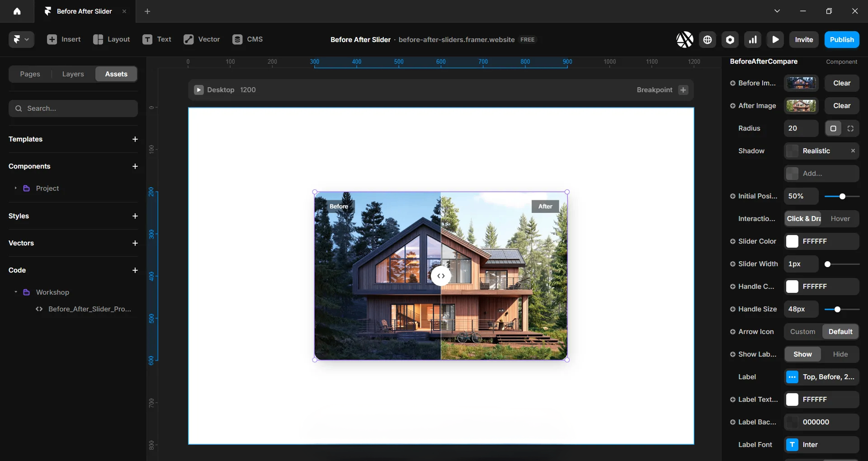Viewport: 868px width, 461px height.
Task: Open the Slider Color white swatch
Action: click(x=792, y=241)
